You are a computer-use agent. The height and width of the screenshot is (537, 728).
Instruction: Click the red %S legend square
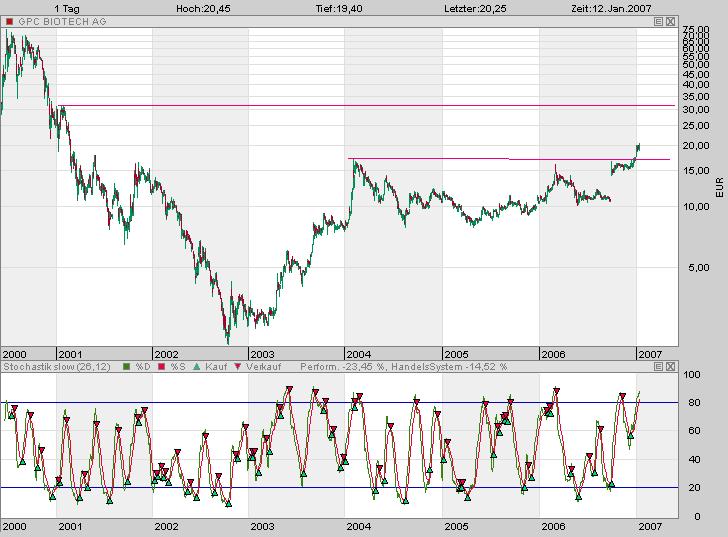(x=162, y=367)
